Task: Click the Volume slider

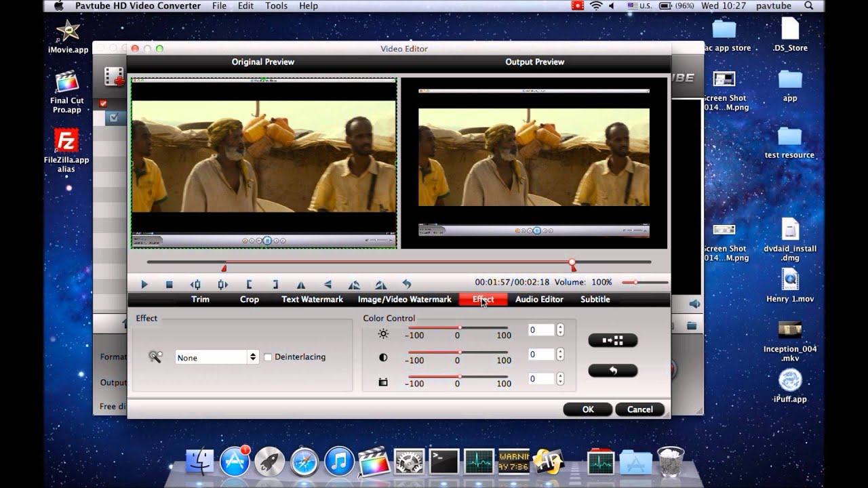Action: coord(645,282)
